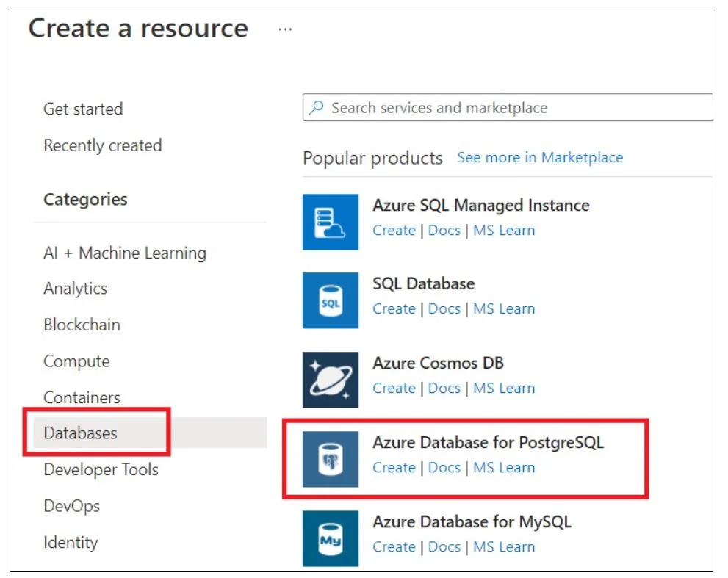Focus the Search services and marketplace field
The height and width of the screenshot is (578, 728).
[507, 107]
